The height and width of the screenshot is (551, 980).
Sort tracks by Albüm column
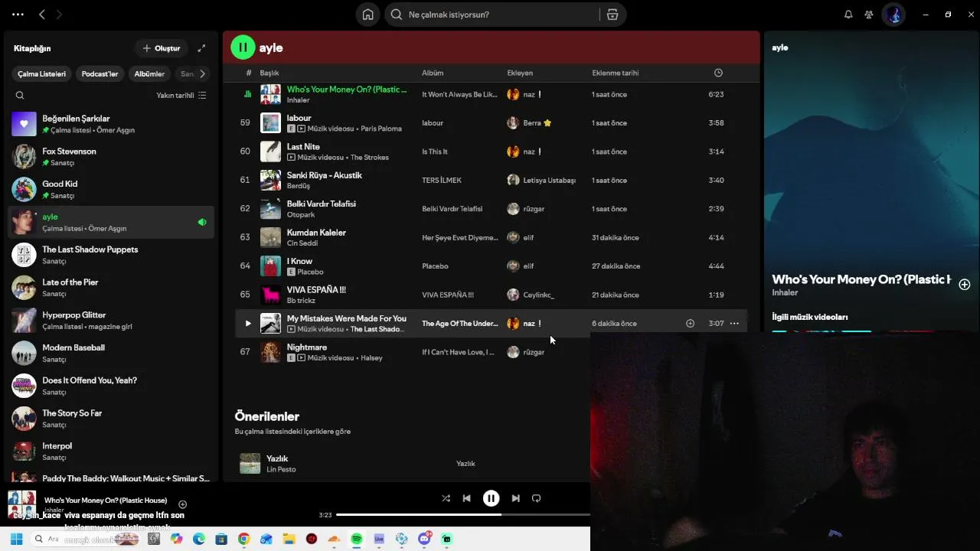433,73
